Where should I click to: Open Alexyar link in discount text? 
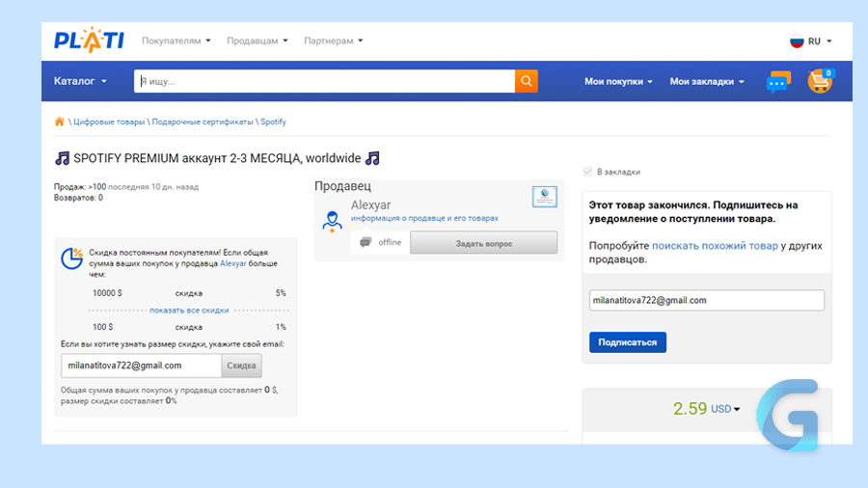[x=233, y=263]
